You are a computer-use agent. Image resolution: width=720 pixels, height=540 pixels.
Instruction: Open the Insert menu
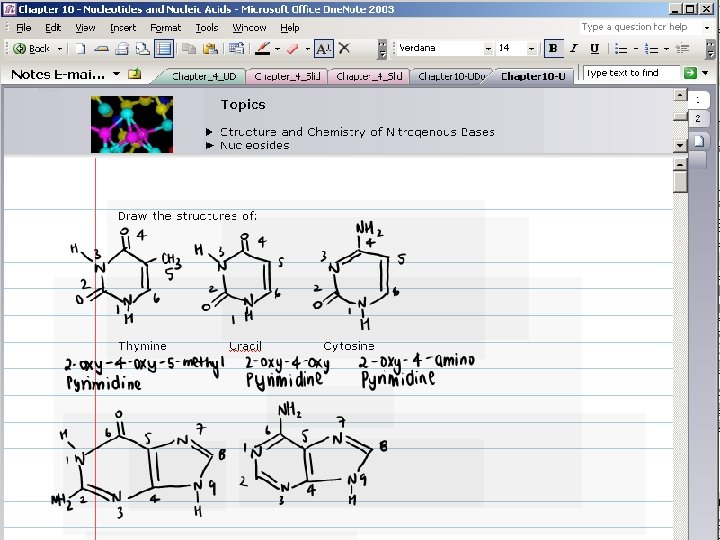tap(123, 28)
